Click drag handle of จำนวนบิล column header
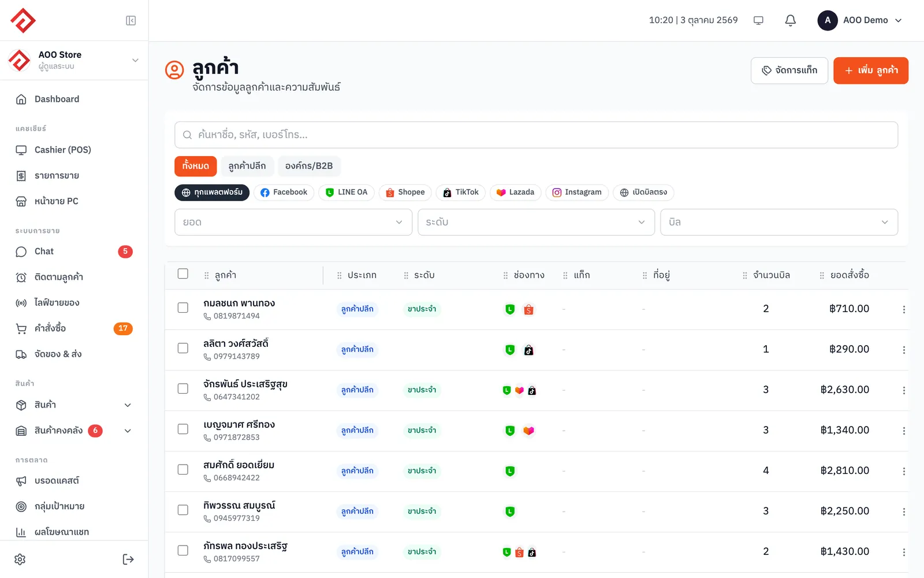The width and height of the screenshot is (924, 578). tap(744, 276)
